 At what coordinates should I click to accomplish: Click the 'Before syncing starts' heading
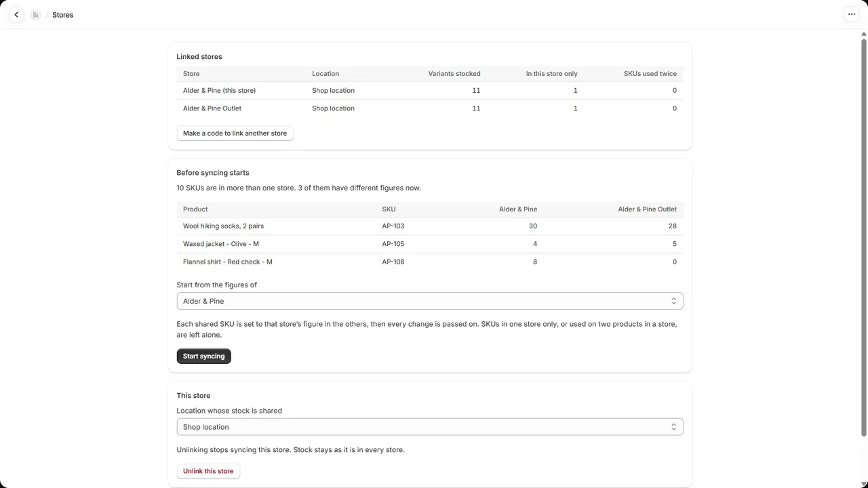click(213, 173)
